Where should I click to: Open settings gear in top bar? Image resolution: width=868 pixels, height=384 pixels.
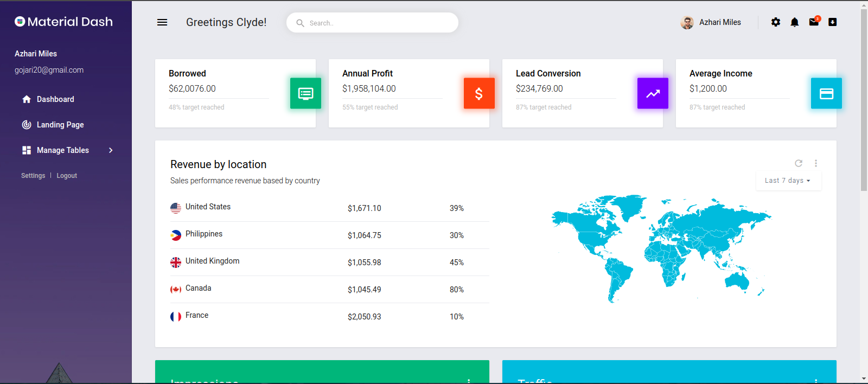click(776, 22)
